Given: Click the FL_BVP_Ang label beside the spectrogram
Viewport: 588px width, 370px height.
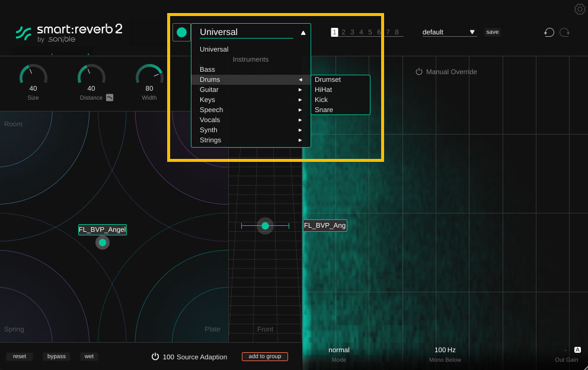Looking at the screenshot, I should click(x=325, y=225).
